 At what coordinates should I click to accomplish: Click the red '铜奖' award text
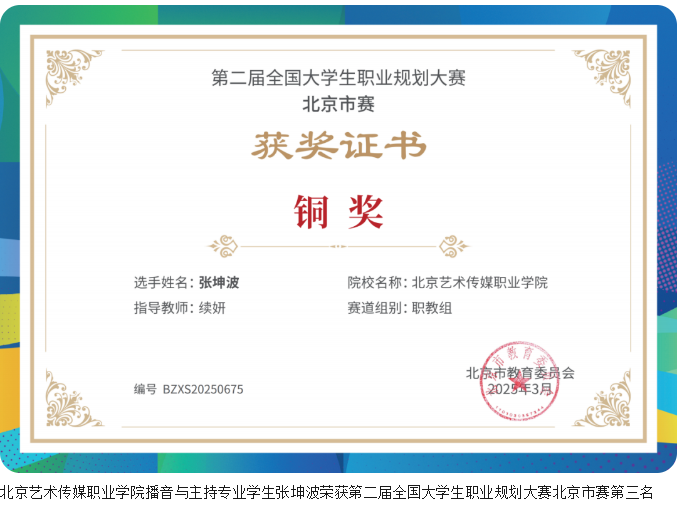pos(338,212)
